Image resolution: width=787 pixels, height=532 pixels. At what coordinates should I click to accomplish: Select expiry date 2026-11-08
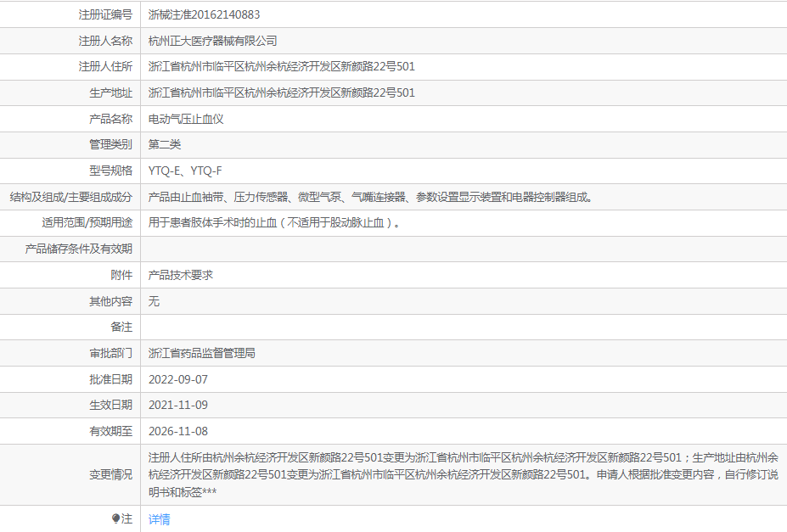coord(178,431)
